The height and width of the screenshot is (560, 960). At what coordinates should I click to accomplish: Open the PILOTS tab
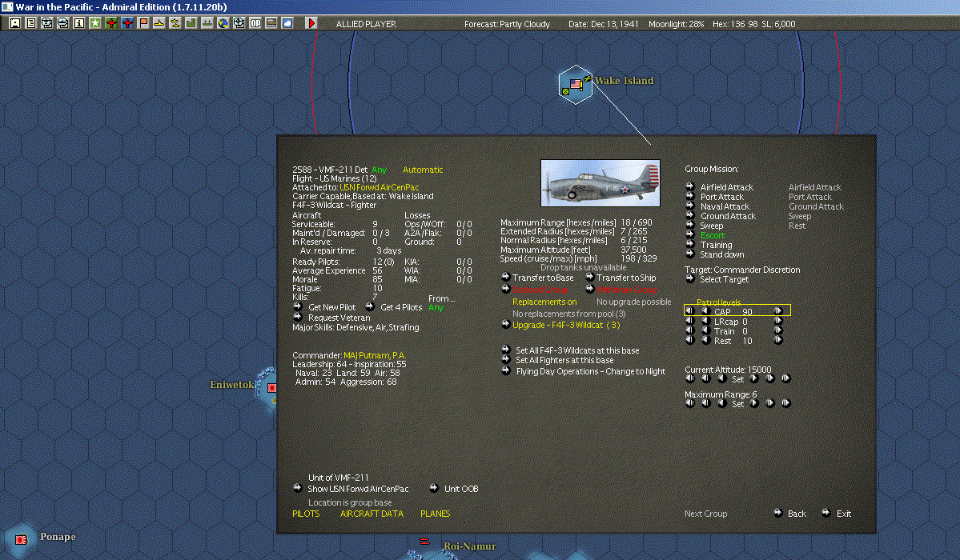[306, 514]
